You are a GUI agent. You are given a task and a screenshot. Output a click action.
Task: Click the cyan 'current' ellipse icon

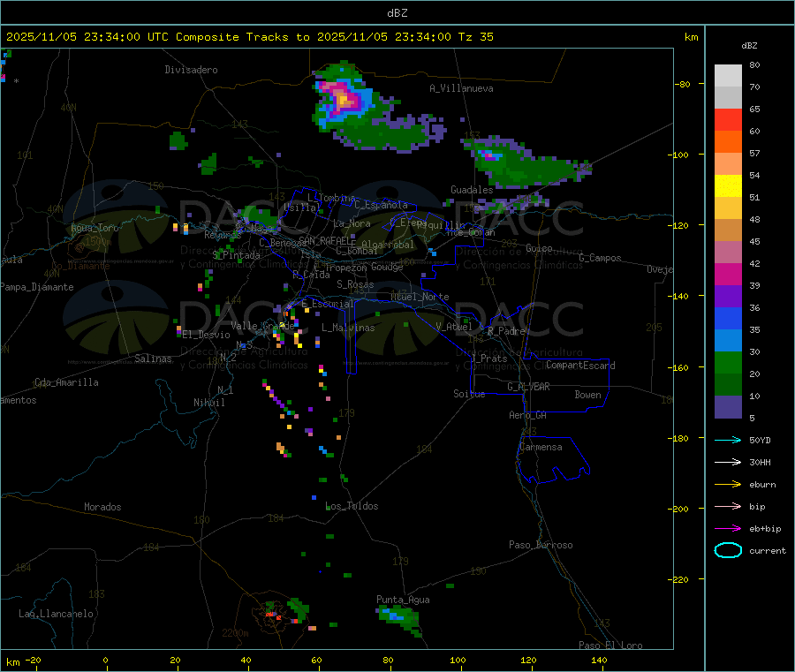728,550
